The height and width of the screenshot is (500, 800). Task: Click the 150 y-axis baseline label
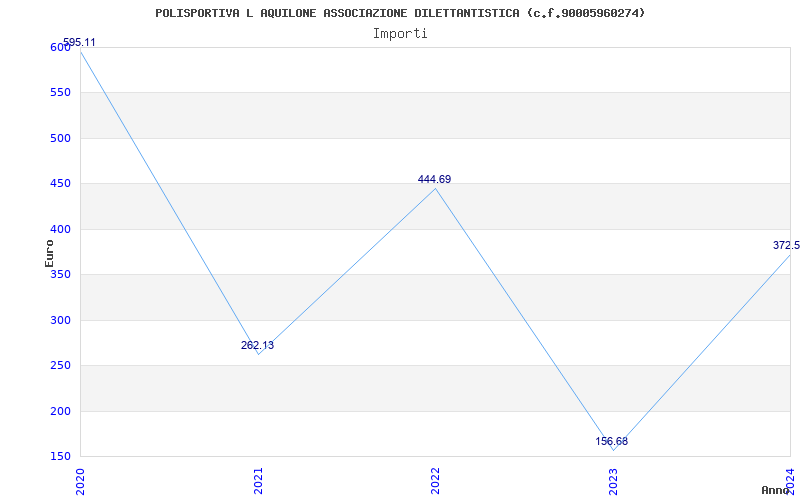tap(60, 456)
